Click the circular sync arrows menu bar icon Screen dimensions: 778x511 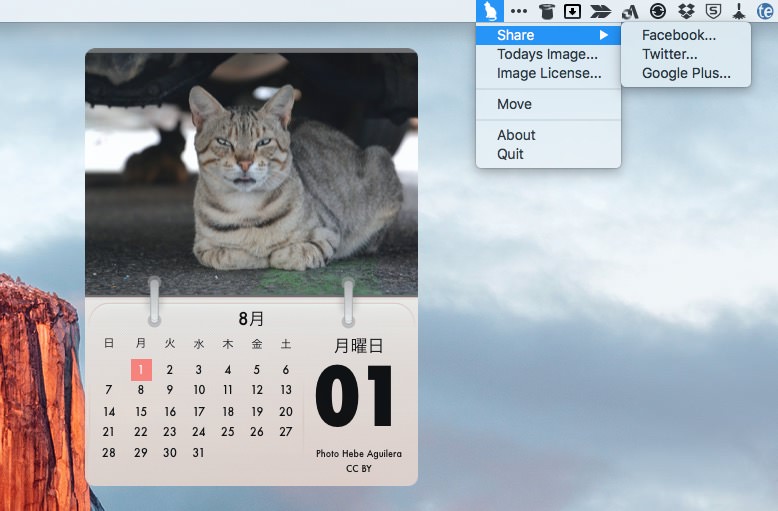coord(658,11)
